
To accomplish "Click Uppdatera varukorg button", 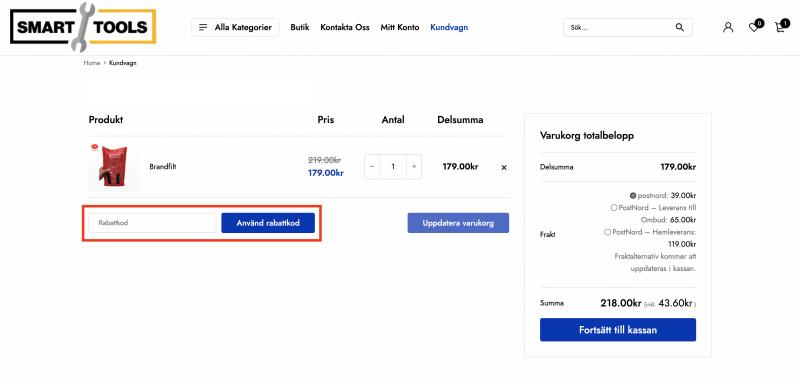I will tap(458, 223).
